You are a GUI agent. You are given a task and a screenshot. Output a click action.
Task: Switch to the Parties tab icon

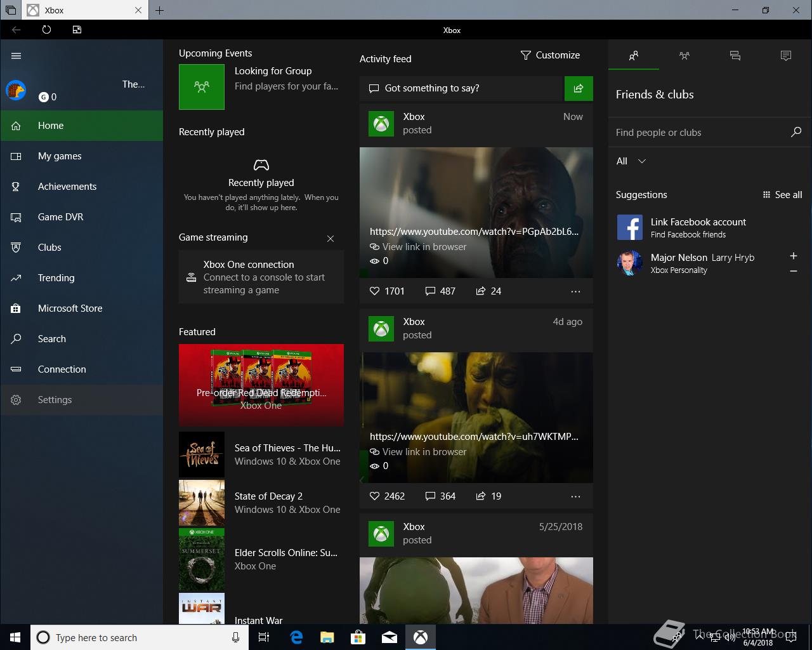[684, 56]
